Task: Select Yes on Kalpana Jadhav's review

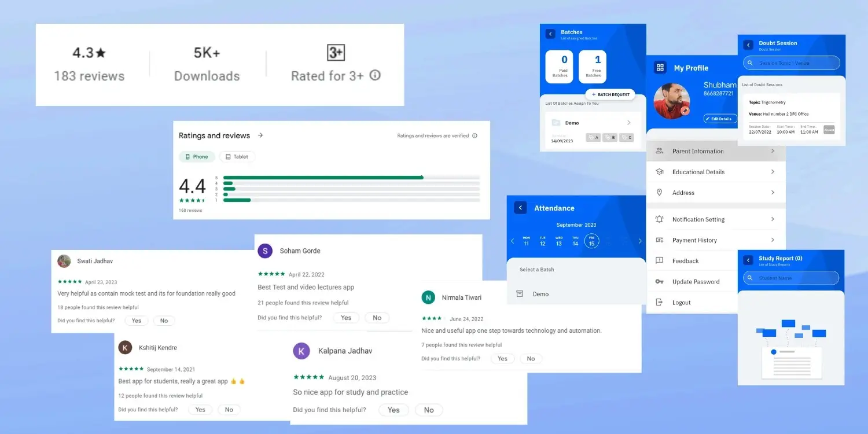Action: pos(393,410)
